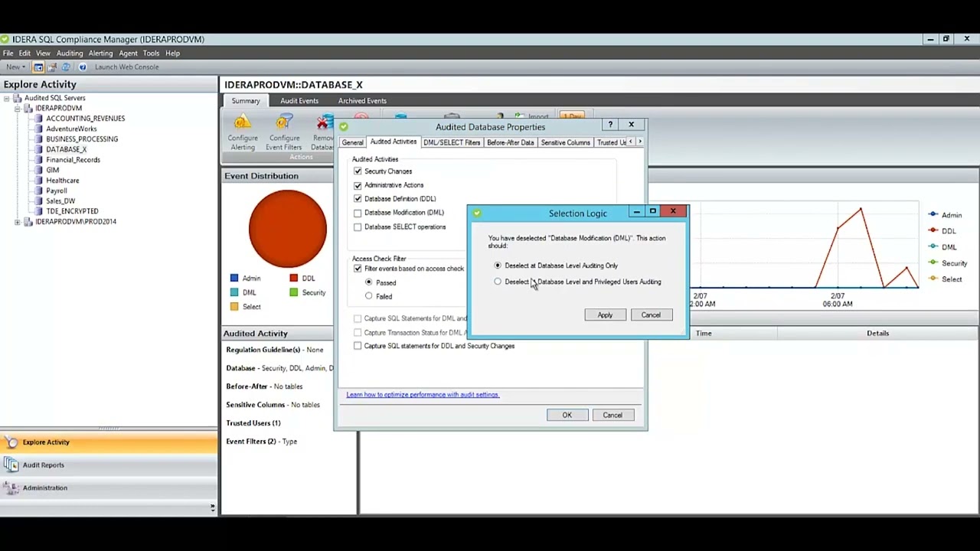Screen dimensions: 980x551
Task: Open Before-After Data tab
Action: click(510, 142)
